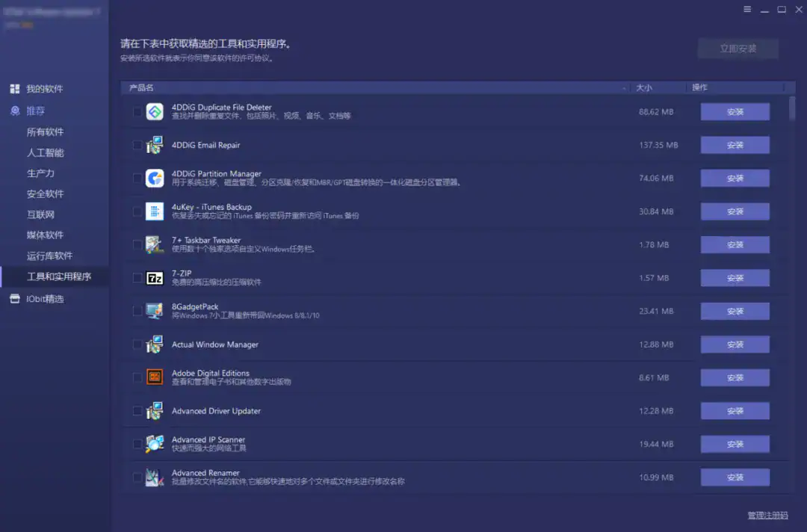Open 所有软件 category
This screenshot has height=532, width=807.
click(x=46, y=132)
